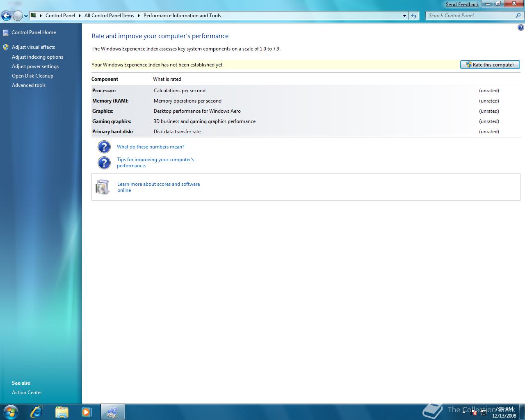Image resolution: width=525 pixels, height=420 pixels.
Task: Open the Windows Start orb
Action: [11, 412]
